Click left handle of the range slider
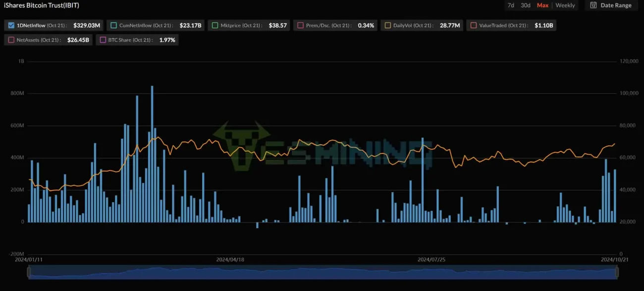The width and height of the screenshot is (644, 291). coord(29,272)
